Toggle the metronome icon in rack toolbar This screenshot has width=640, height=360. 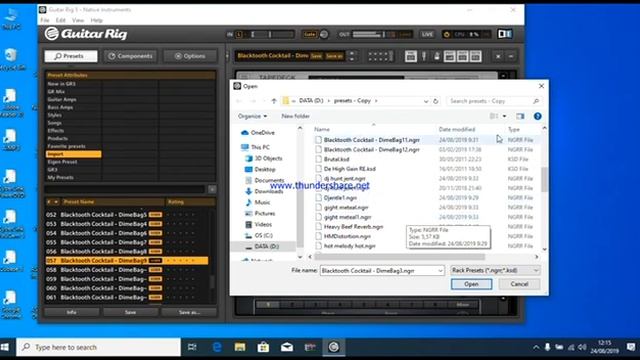[x=437, y=56]
